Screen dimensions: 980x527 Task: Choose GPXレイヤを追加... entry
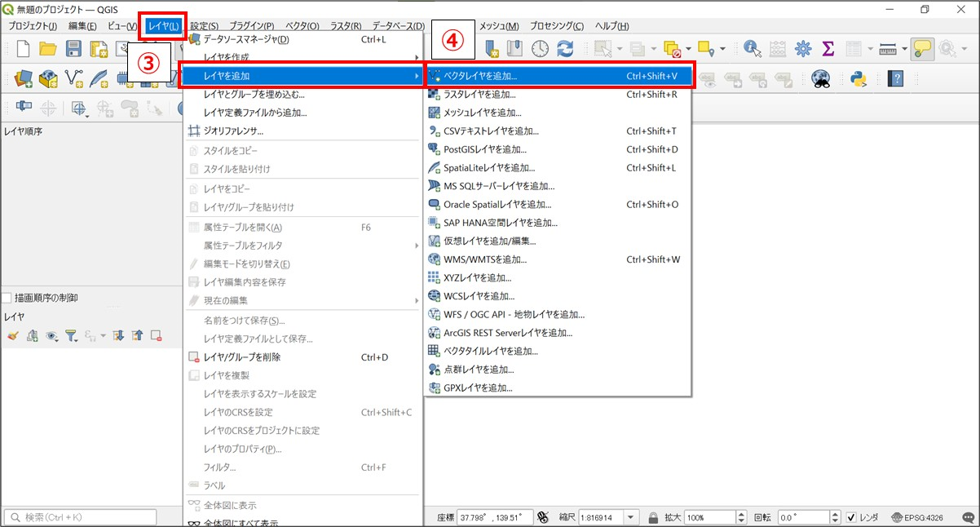558,388
